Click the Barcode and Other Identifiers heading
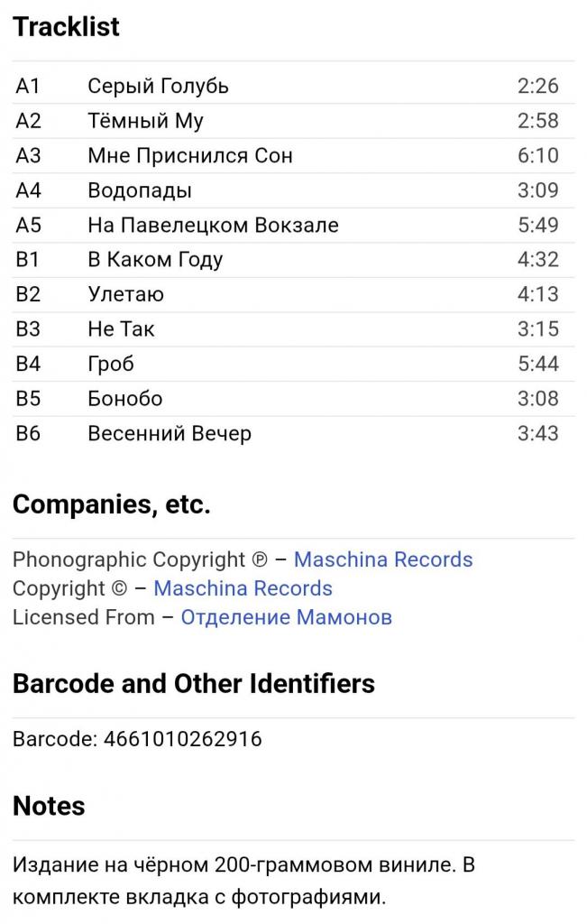 pos(194,684)
